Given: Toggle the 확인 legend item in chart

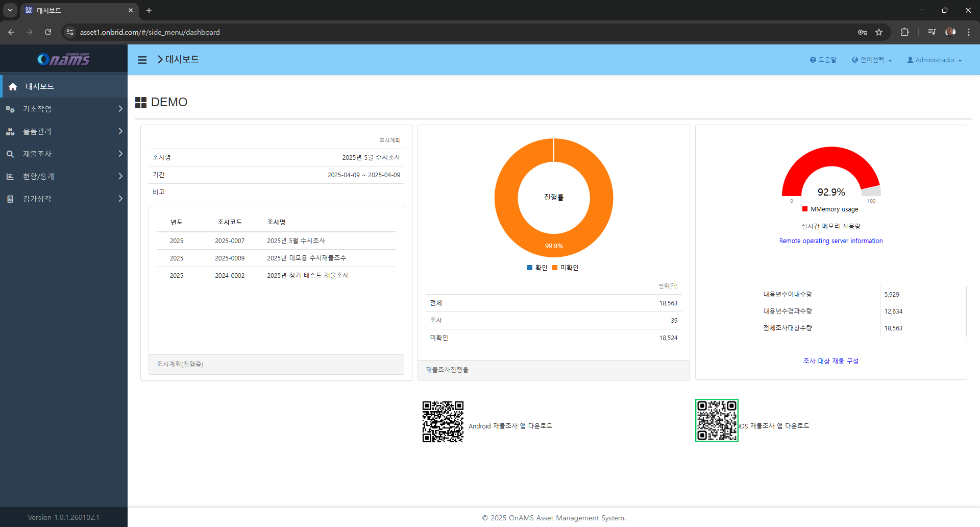Looking at the screenshot, I should tap(537, 268).
